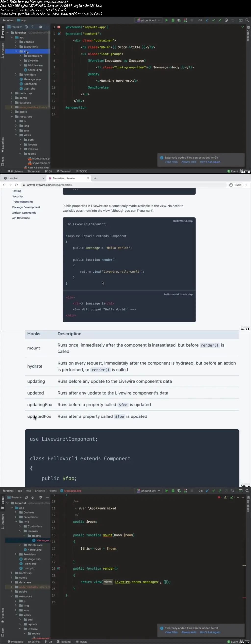Click the Guest profile avatar icon
This screenshot has width=251, height=644.
(231, 185)
